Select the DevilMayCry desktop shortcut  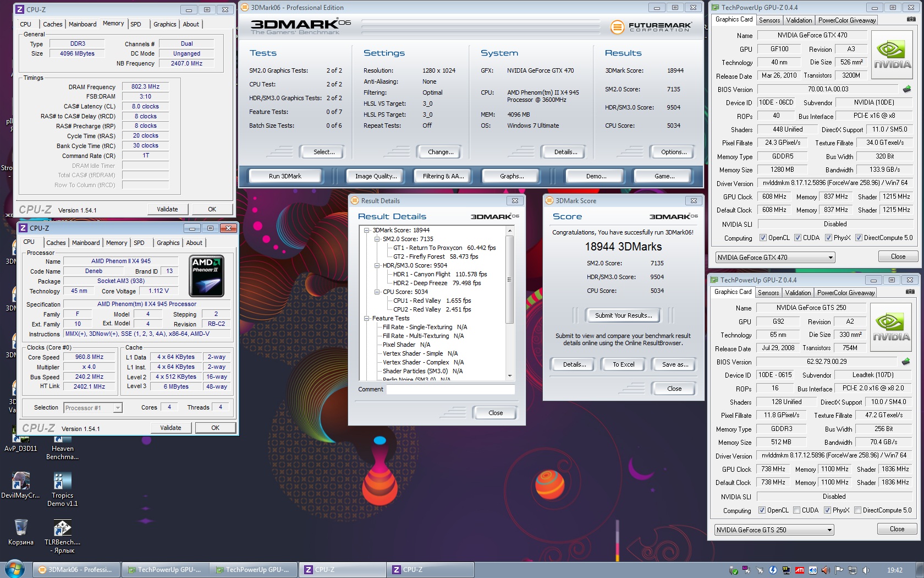tap(21, 486)
